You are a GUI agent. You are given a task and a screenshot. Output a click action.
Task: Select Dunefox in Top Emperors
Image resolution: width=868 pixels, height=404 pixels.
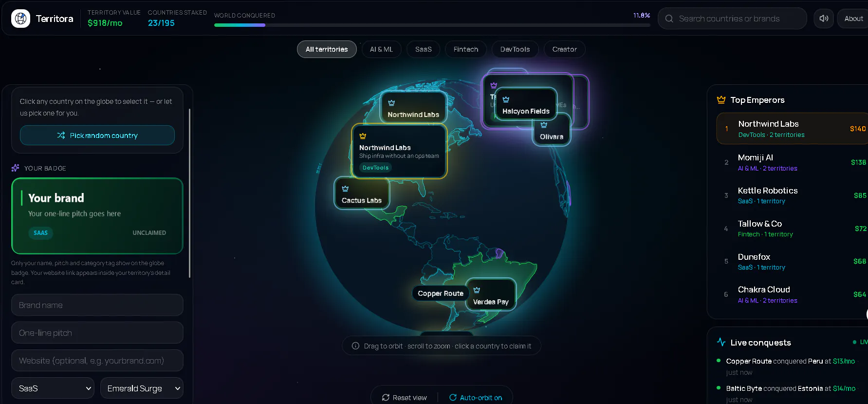point(792,261)
